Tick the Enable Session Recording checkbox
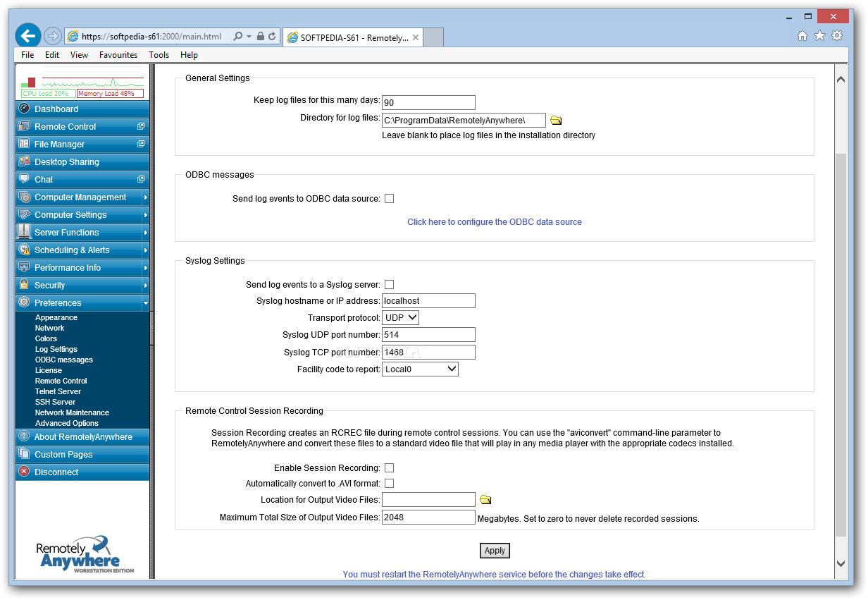Image resolution: width=868 pixels, height=600 pixels. (x=389, y=467)
